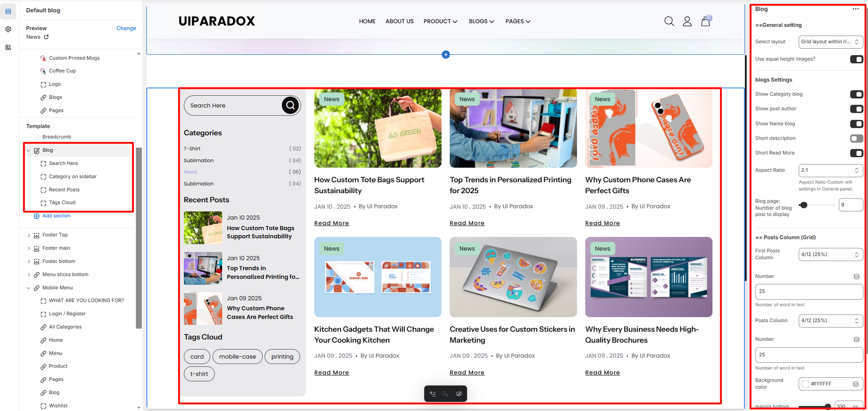Click dynamic source icon for Posts Column Number
This screenshot has width=868, height=411.
[x=857, y=339]
